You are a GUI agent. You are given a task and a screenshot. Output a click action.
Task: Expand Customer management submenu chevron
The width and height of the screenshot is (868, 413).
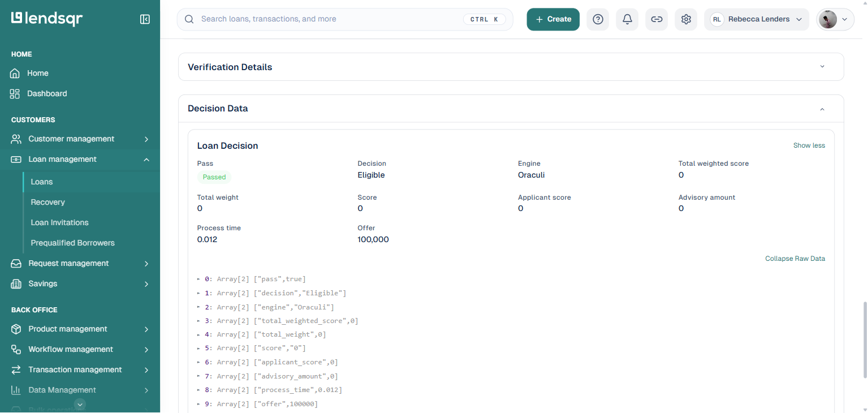(146, 139)
